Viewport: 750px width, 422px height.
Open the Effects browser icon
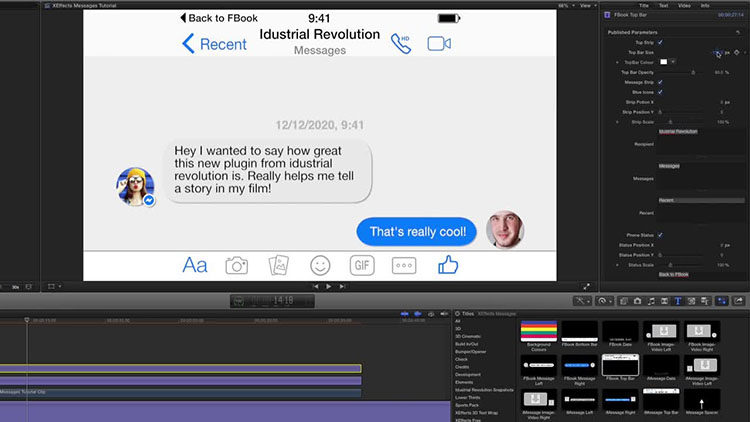[x=624, y=301]
